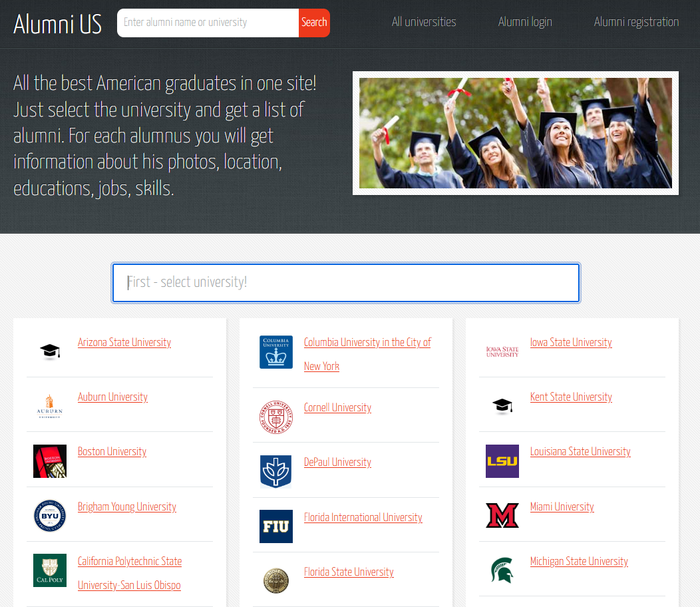This screenshot has width=700, height=607.
Task: Click the graduates celebration banner photo
Action: tap(515, 133)
